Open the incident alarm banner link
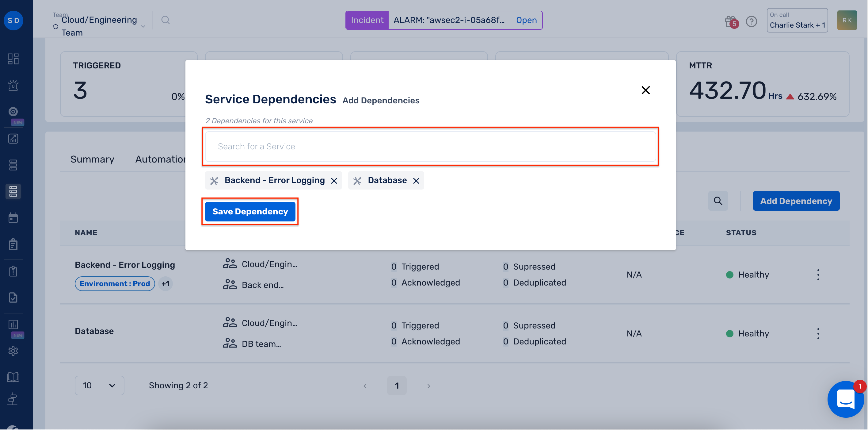This screenshot has height=430, width=868. [x=527, y=20]
